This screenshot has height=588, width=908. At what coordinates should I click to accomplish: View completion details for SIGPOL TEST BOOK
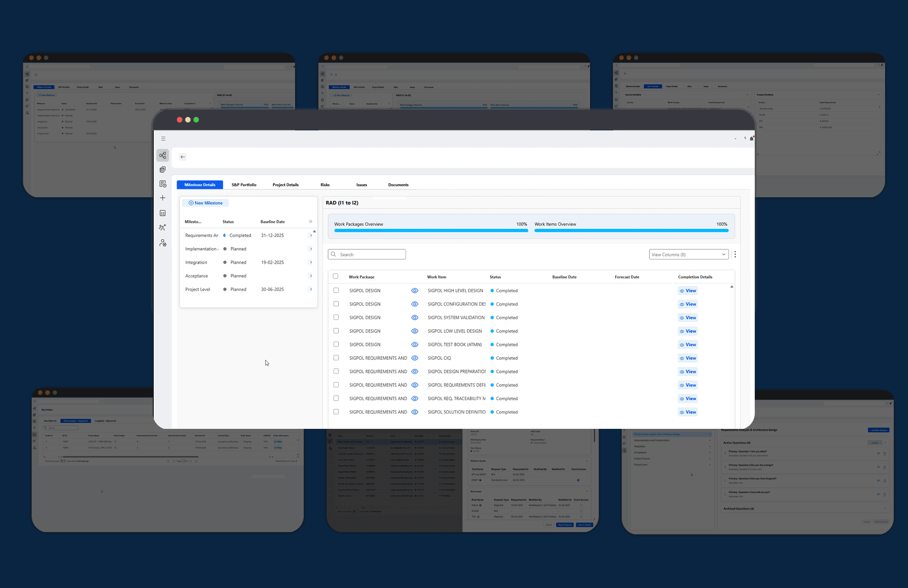tap(688, 344)
